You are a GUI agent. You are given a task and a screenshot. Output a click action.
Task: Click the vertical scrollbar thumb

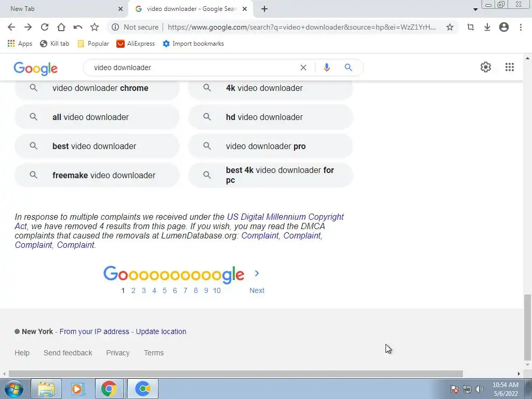(x=527, y=328)
